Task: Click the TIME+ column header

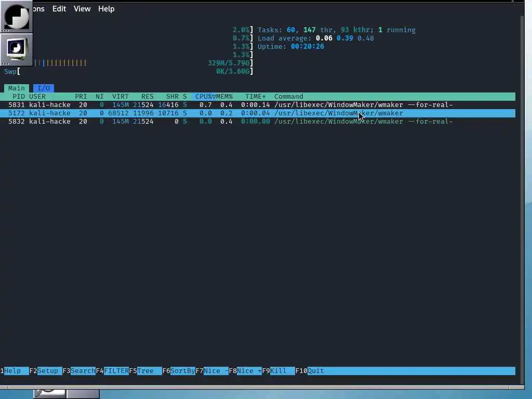Action: pyautogui.click(x=256, y=97)
